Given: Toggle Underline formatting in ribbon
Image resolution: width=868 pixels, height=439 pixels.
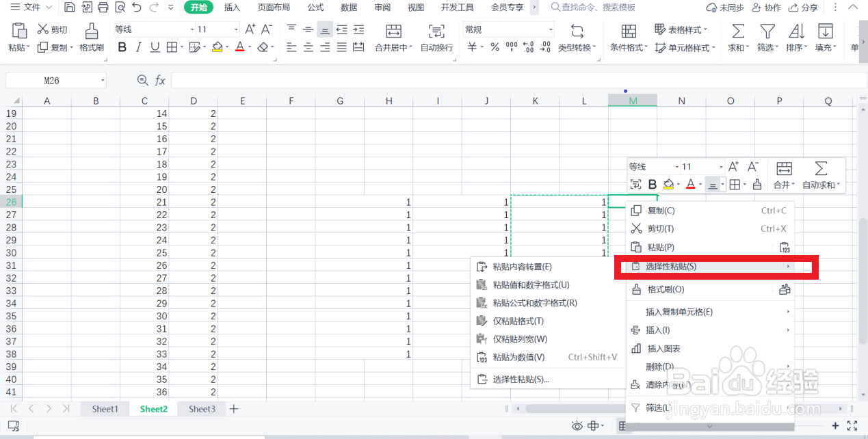Looking at the screenshot, I should pos(155,47).
